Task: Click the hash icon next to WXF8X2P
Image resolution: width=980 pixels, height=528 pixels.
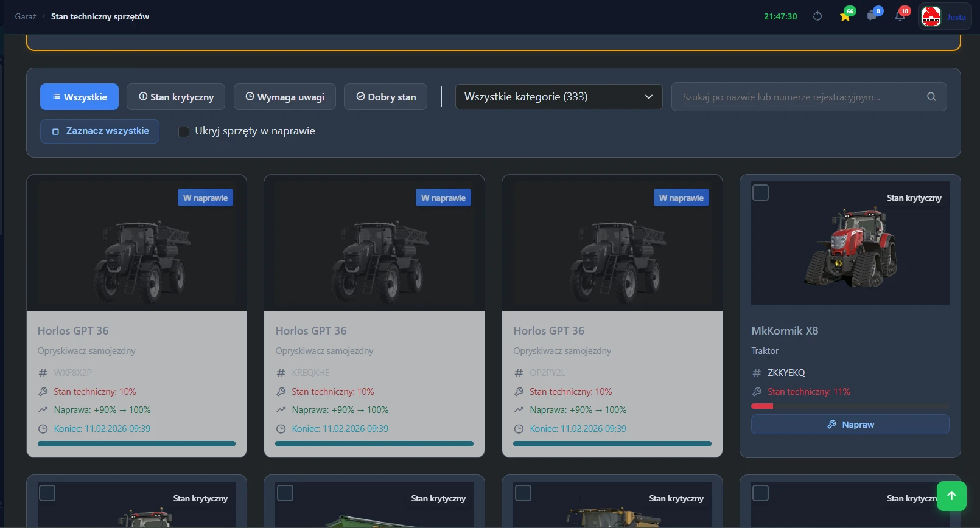Action: 43,373
